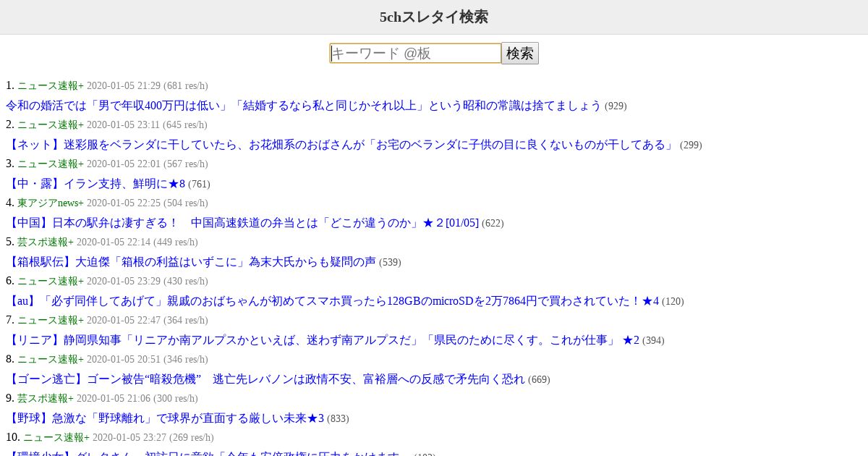Click reply count (622) after 駅弁 thread
The image size is (868, 456).
point(493,224)
